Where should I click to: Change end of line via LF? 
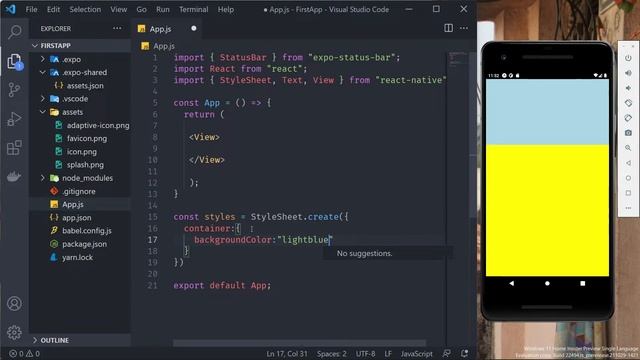[x=388, y=353]
